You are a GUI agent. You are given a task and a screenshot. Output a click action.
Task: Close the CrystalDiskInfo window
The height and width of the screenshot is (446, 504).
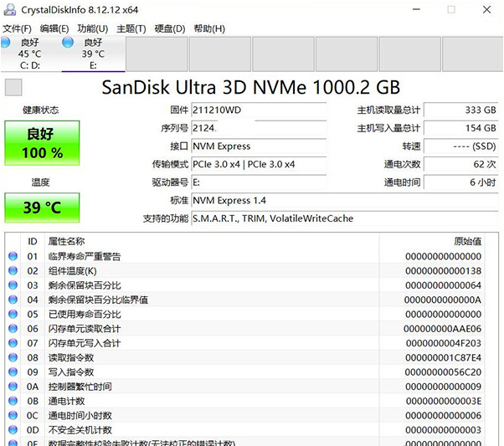[486, 9]
